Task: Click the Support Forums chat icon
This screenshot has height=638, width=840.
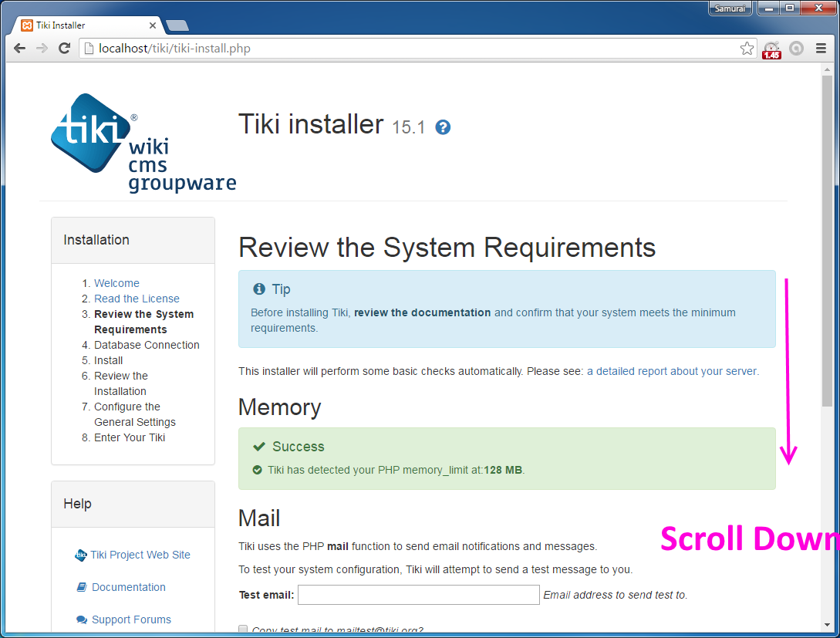Action: (x=82, y=619)
